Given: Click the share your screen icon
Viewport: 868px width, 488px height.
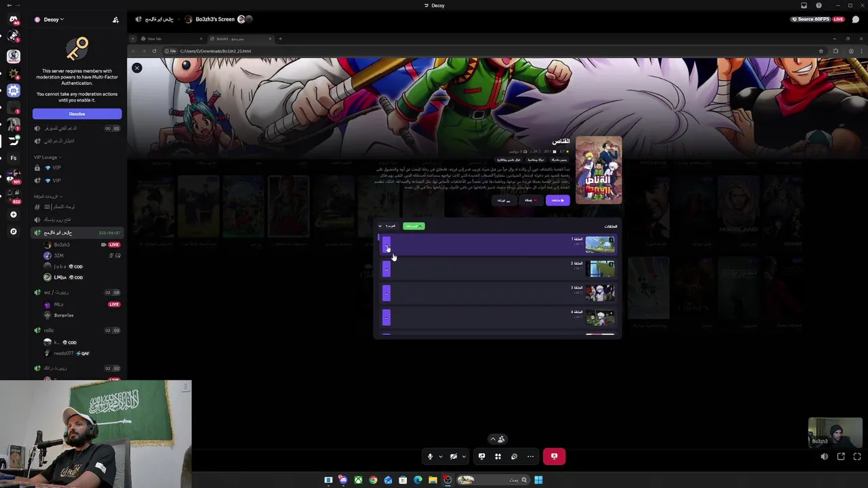Looking at the screenshot, I should [x=481, y=456].
